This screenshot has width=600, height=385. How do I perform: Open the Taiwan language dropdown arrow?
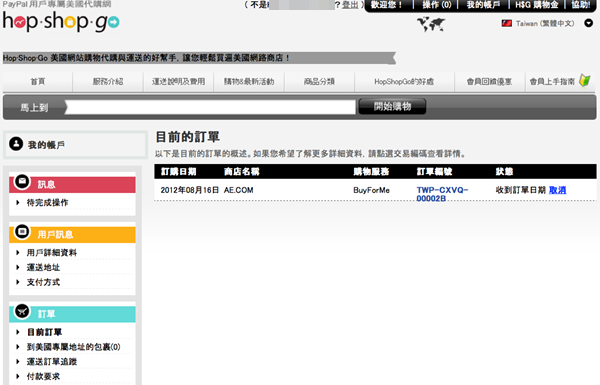pos(589,23)
